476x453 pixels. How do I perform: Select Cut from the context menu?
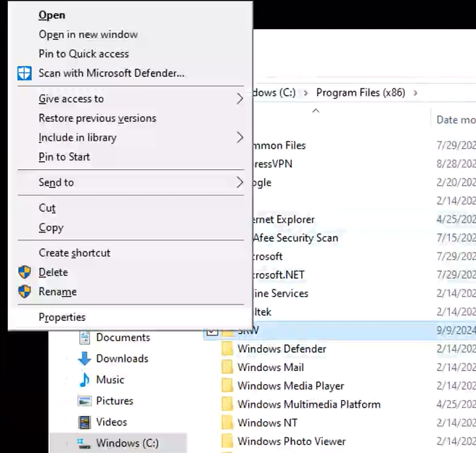point(47,208)
